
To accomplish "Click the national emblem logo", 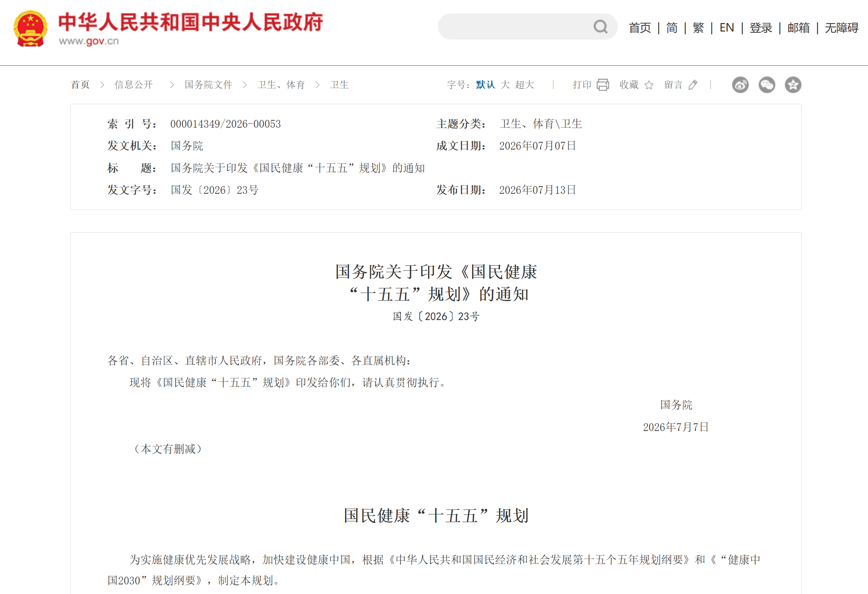I will tap(30, 28).
